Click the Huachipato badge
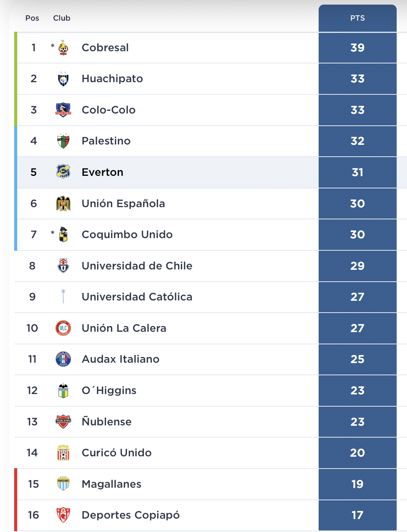 tap(63, 79)
